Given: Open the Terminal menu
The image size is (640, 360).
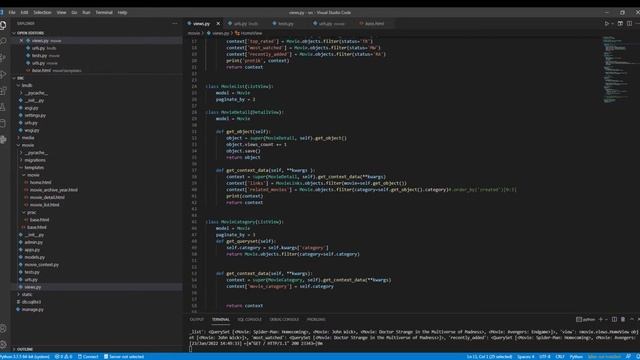Looking at the screenshot, I should click(104, 13).
